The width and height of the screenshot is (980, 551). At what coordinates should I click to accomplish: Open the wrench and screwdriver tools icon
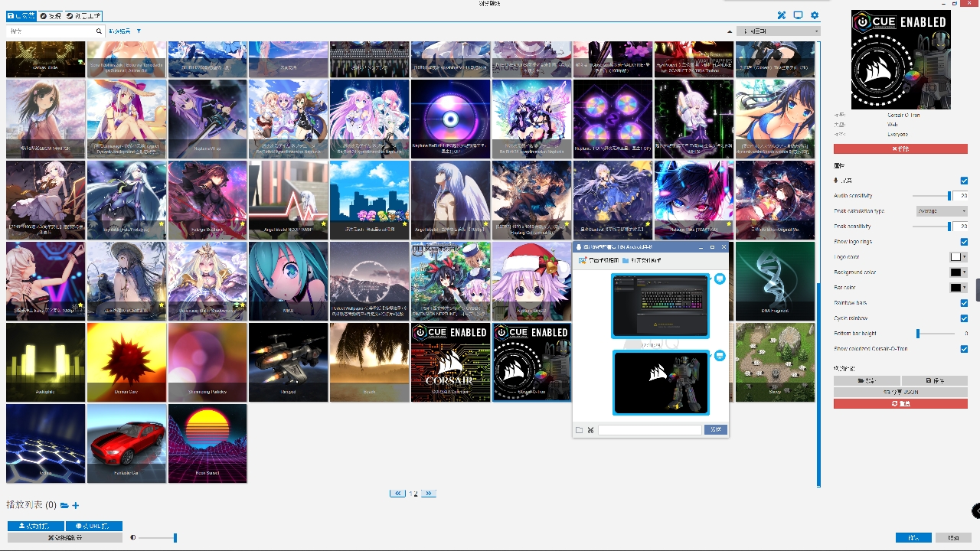(782, 15)
